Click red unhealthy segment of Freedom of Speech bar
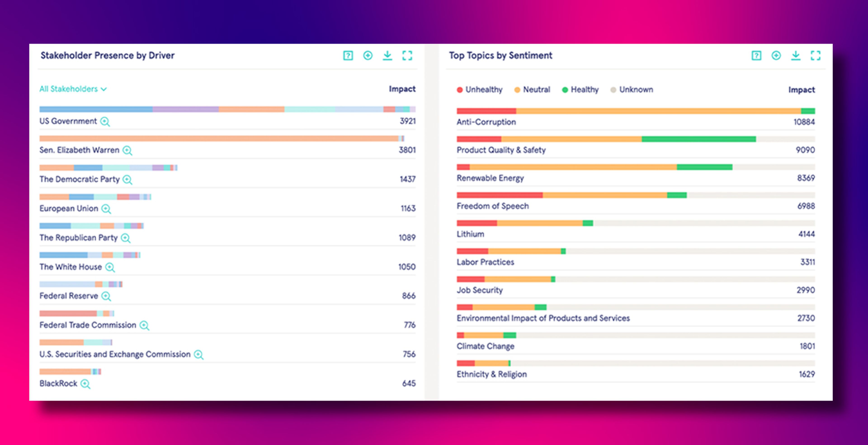 500,195
